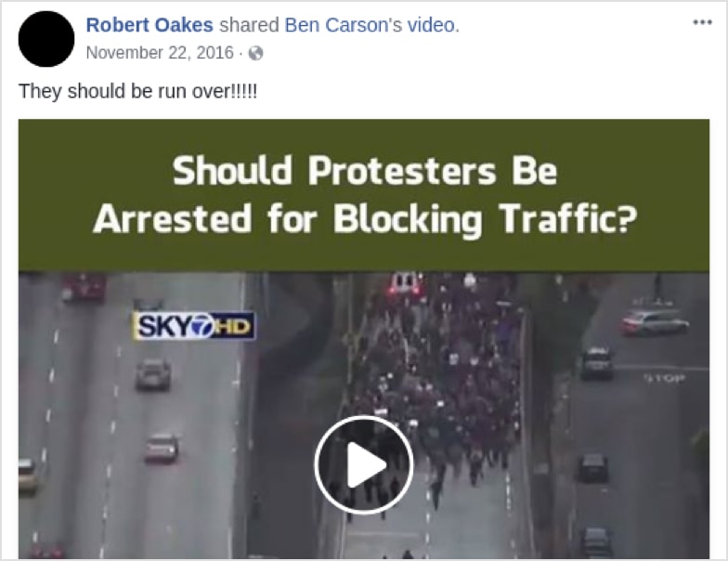728x561 pixels.
Task: Click the "They should be run over" post text
Action: coord(138,92)
